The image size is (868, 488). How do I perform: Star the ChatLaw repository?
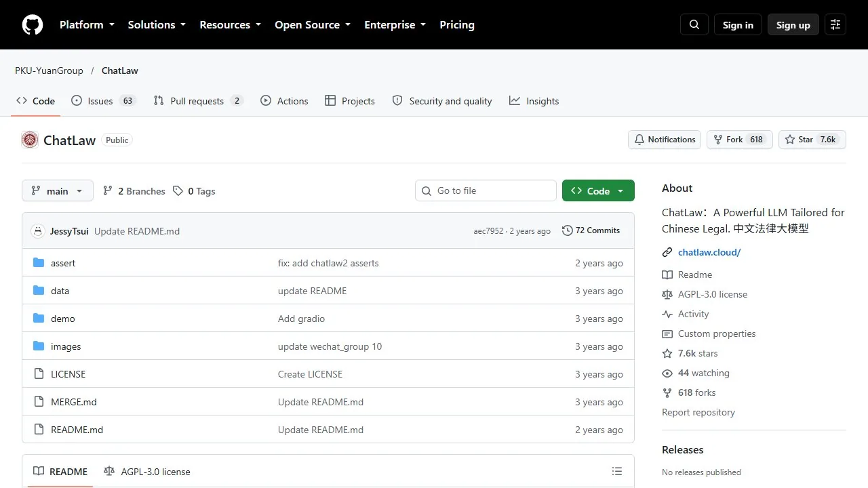click(812, 140)
